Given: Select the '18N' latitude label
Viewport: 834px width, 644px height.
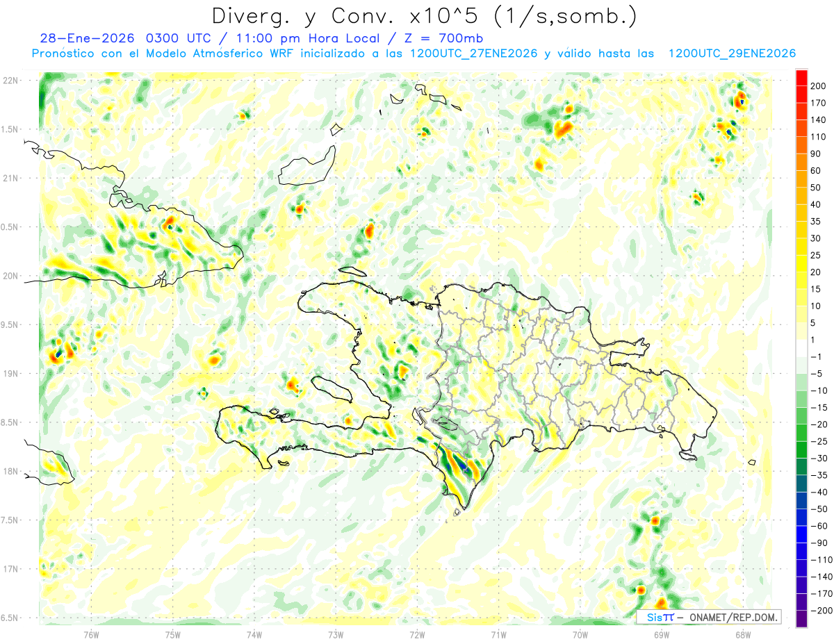Looking at the screenshot, I should (12, 471).
